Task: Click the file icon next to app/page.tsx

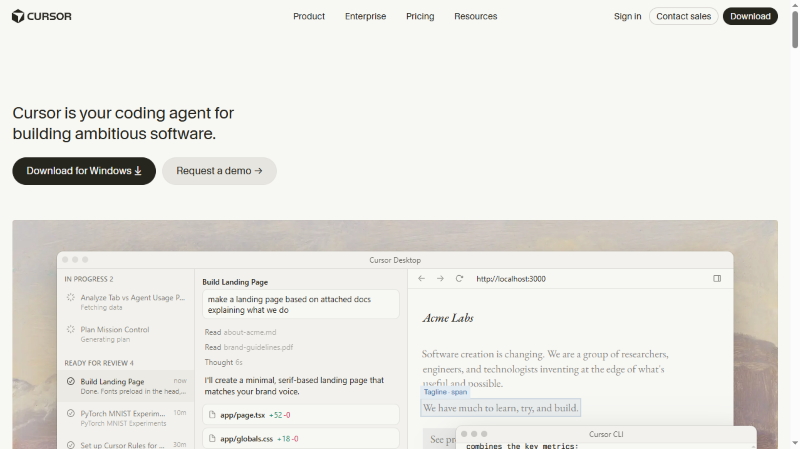Action: (x=212, y=415)
